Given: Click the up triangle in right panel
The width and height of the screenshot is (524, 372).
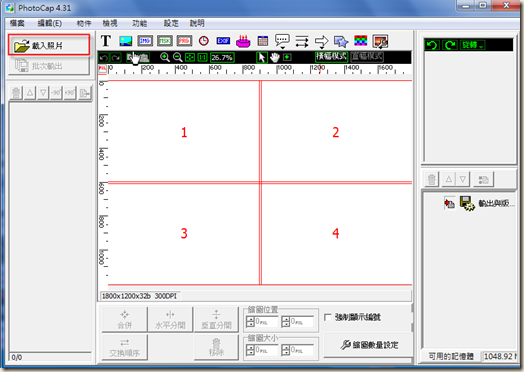Looking at the screenshot, I should (x=449, y=179).
